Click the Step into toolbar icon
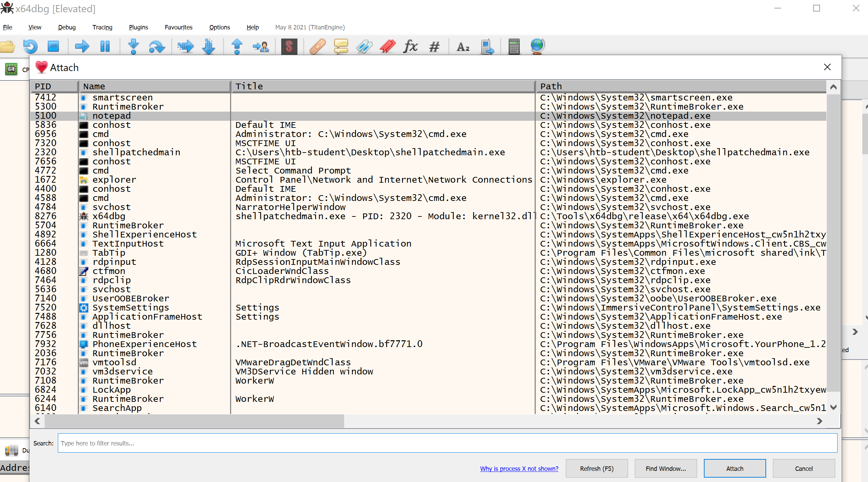Image resolution: width=868 pixels, height=482 pixels. tap(134, 46)
